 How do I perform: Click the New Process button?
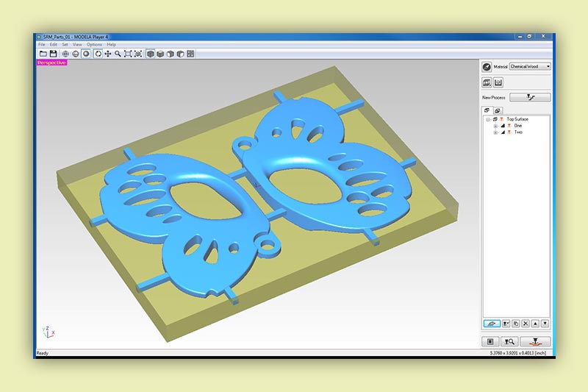click(529, 97)
